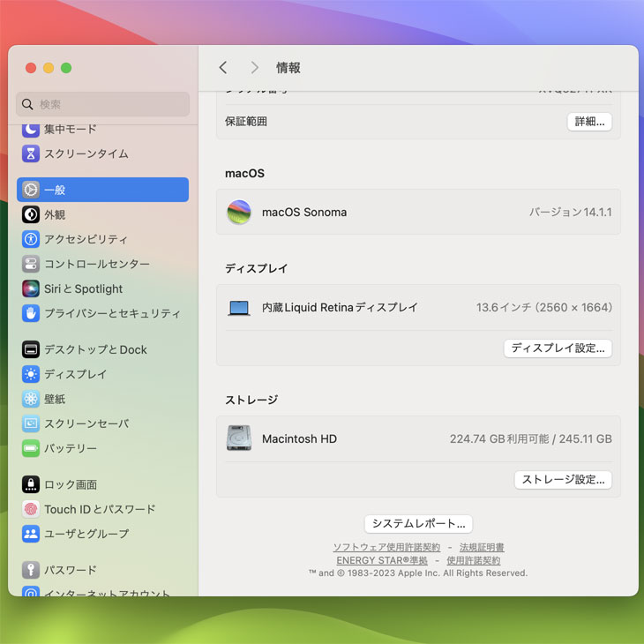Select プライバシーとセキュリティ sidebar label

pyautogui.click(x=113, y=313)
